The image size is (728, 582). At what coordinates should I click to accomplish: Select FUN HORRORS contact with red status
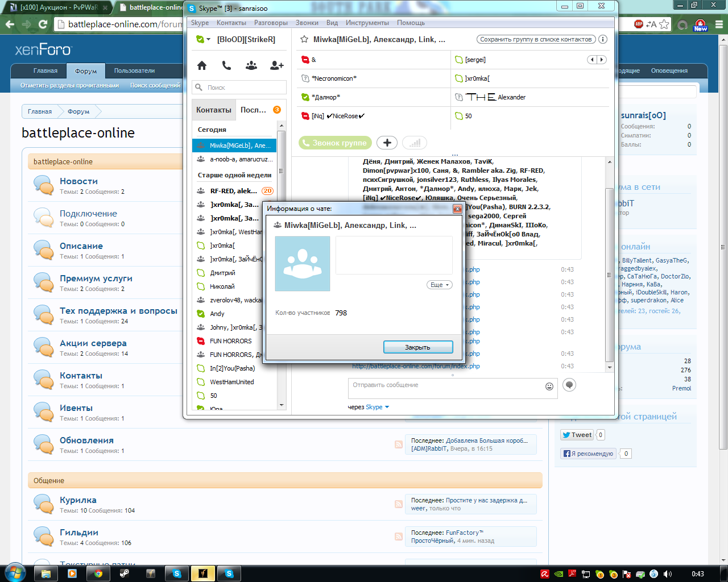coord(234,341)
